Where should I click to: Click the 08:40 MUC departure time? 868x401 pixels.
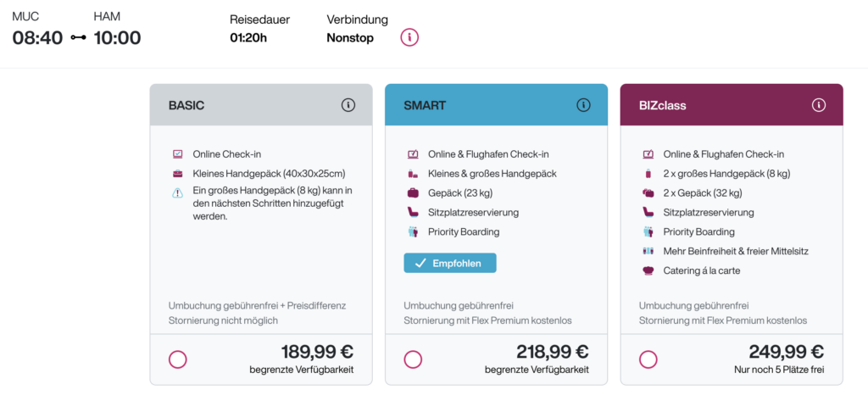coord(37,38)
